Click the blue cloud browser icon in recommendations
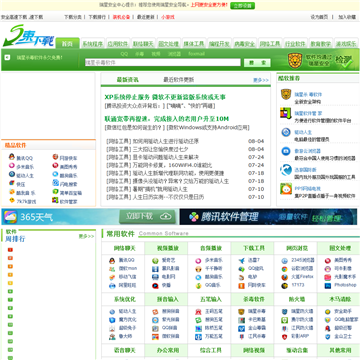Screen dimensions: 360x360 tap(286, 151)
